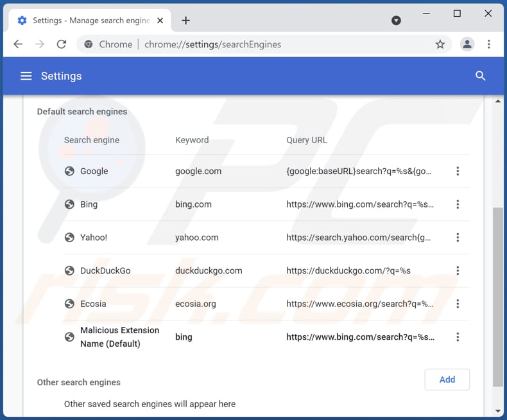
Task: Open more actions for Google search engine
Action: (x=458, y=171)
